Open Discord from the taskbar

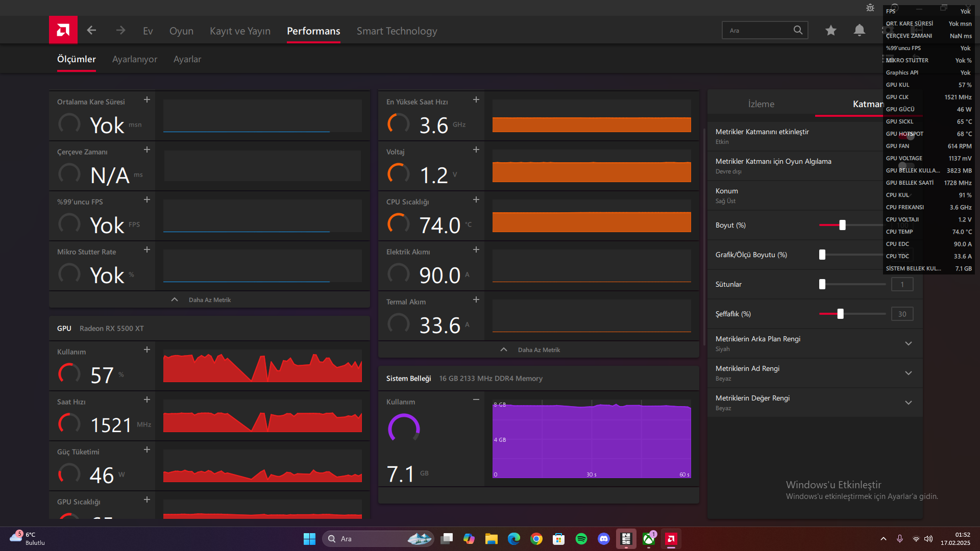click(604, 539)
